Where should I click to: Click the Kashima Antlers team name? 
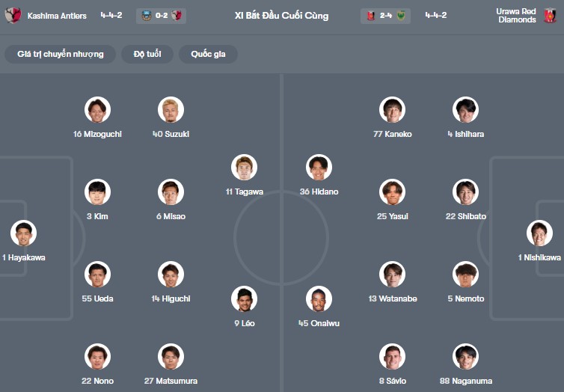(57, 16)
